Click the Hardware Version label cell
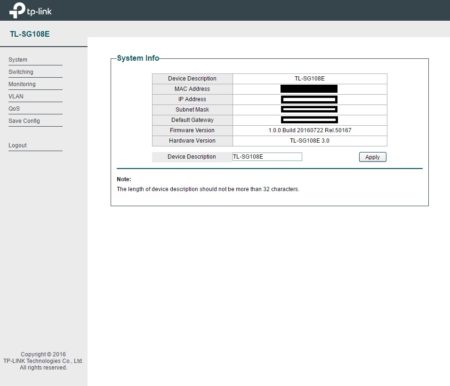450x386 pixels. coord(192,141)
